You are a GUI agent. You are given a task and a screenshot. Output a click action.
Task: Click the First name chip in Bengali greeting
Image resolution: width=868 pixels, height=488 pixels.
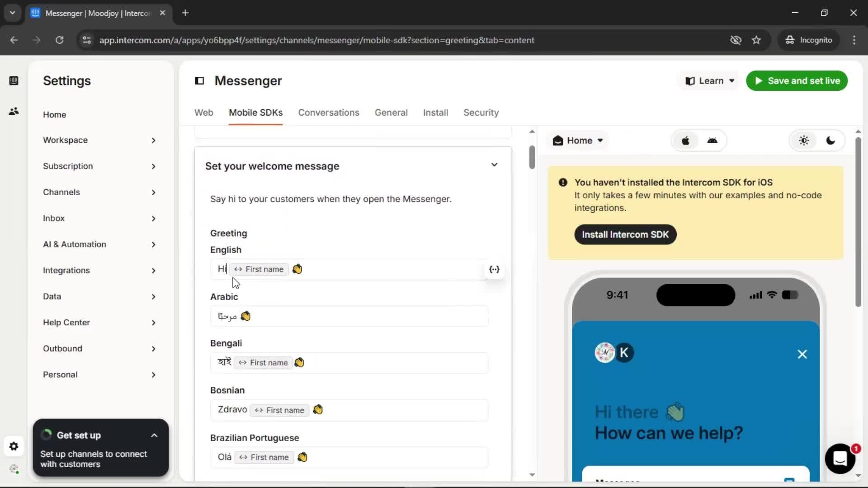click(263, 363)
